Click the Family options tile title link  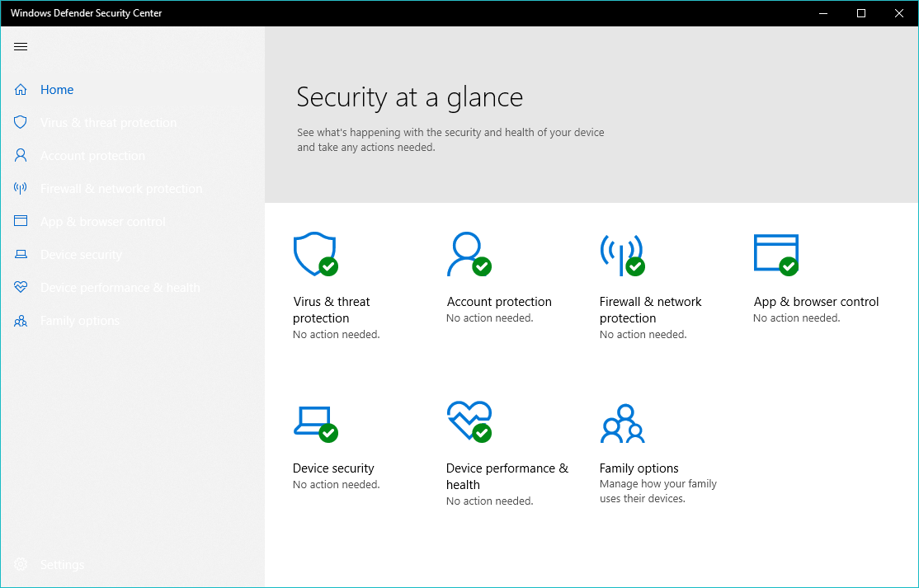[x=639, y=468]
